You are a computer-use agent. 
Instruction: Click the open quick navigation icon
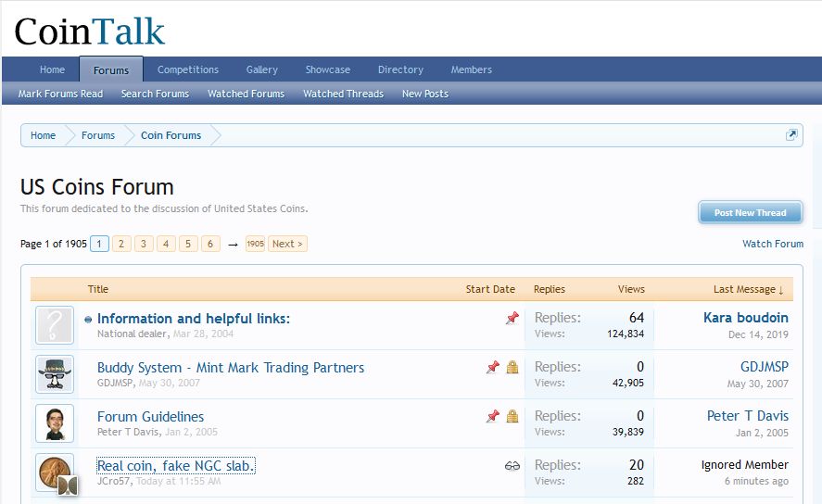(791, 135)
